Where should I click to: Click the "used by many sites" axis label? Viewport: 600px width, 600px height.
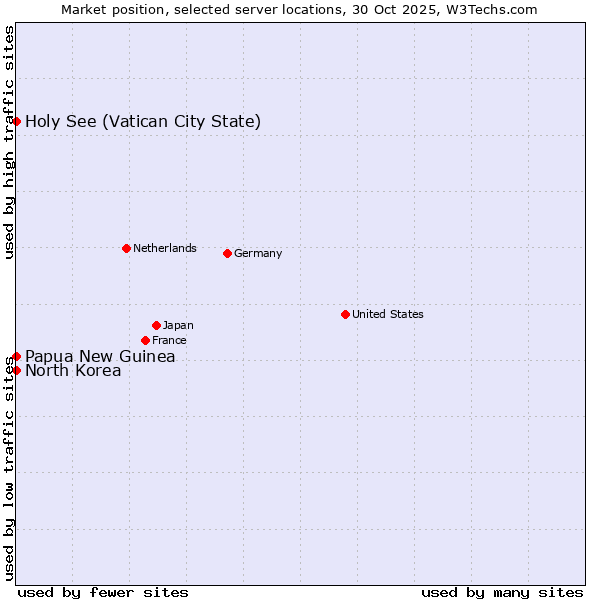tap(502, 592)
